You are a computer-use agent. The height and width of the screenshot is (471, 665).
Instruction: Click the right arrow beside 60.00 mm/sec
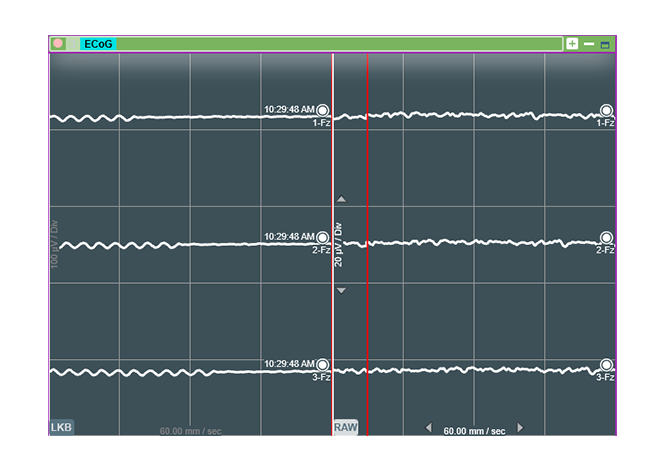tap(520, 428)
